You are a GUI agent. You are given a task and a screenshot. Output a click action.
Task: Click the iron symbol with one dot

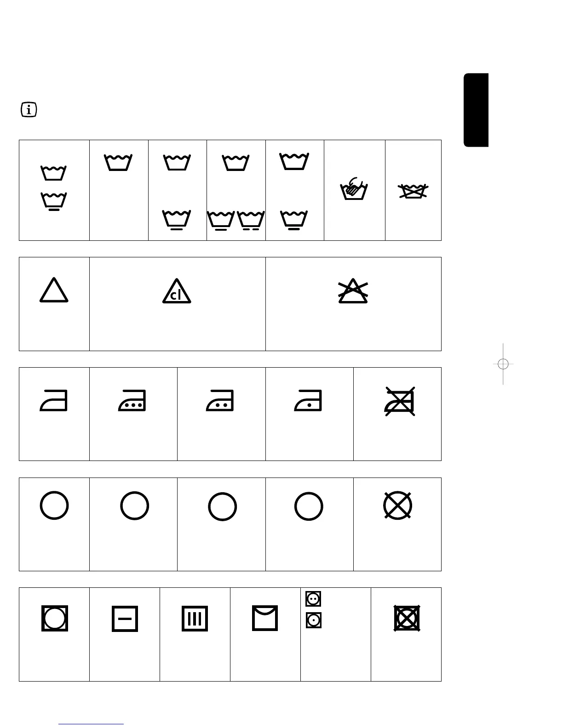[x=308, y=400]
